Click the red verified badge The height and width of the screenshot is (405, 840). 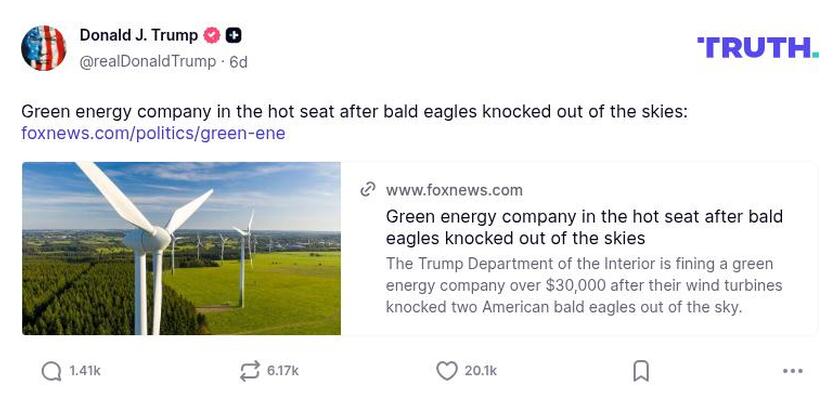pyautogui.click(x=212, y=35)
